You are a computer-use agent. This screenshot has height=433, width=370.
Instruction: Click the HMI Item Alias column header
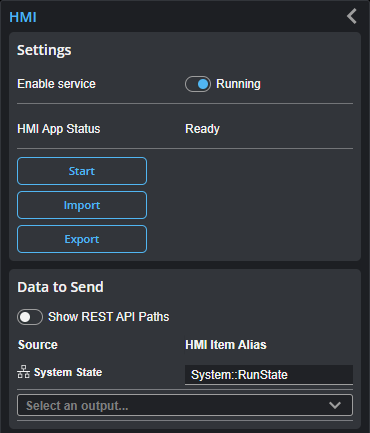coord(226,345)
